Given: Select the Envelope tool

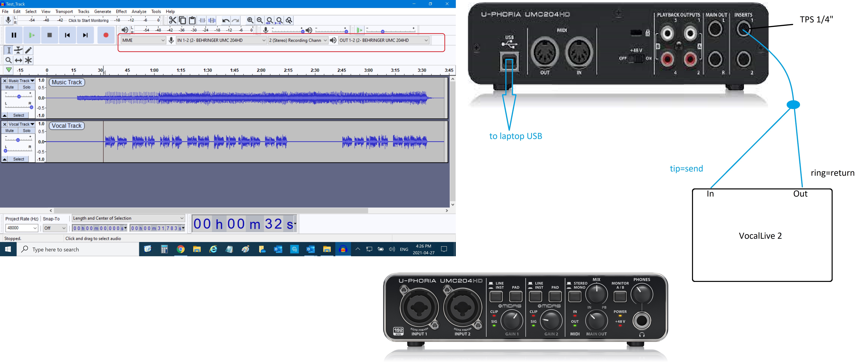Looking at the screenshot, I should point(19,50).
